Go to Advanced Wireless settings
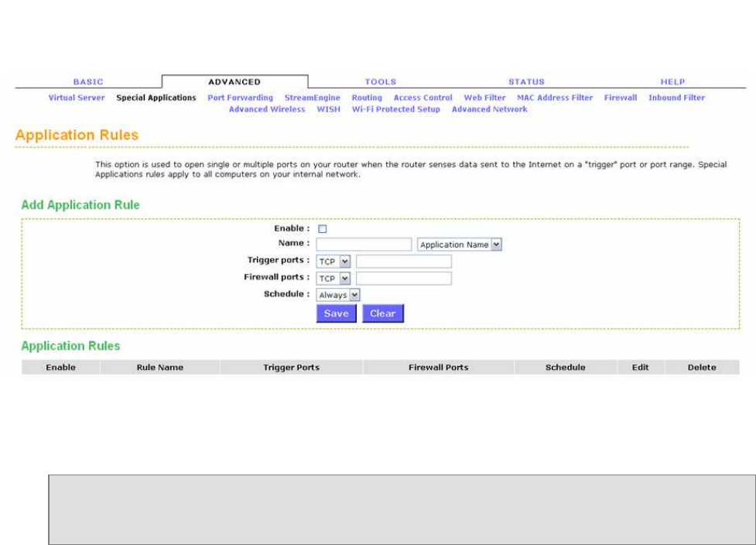This screenshot has height=545, width=756. coord(267,109)
